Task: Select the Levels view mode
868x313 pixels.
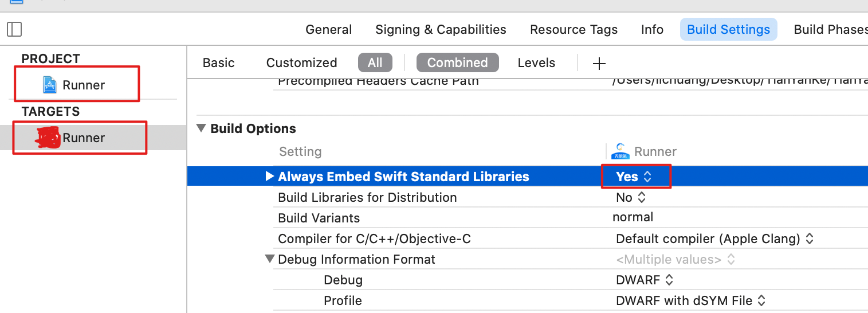Action: coord(536,62)
